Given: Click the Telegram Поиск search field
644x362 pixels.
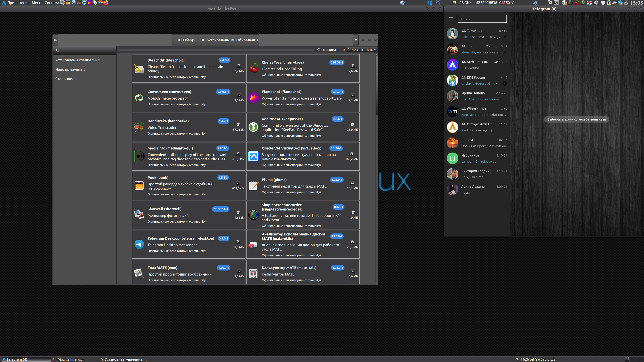Looking at the screenshot, I should click(x=482, y=19).
